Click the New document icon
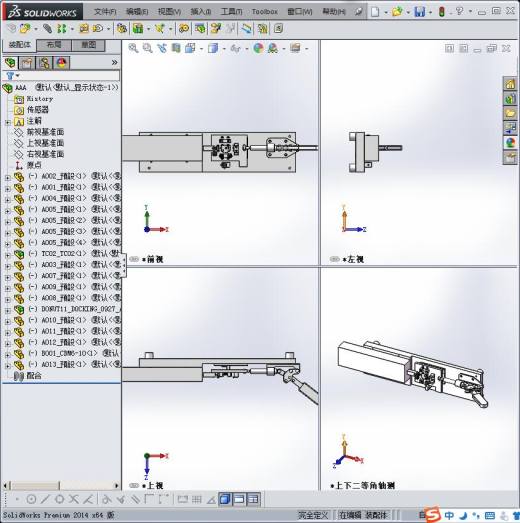520x523 pixels. click(x=375, y=12)
